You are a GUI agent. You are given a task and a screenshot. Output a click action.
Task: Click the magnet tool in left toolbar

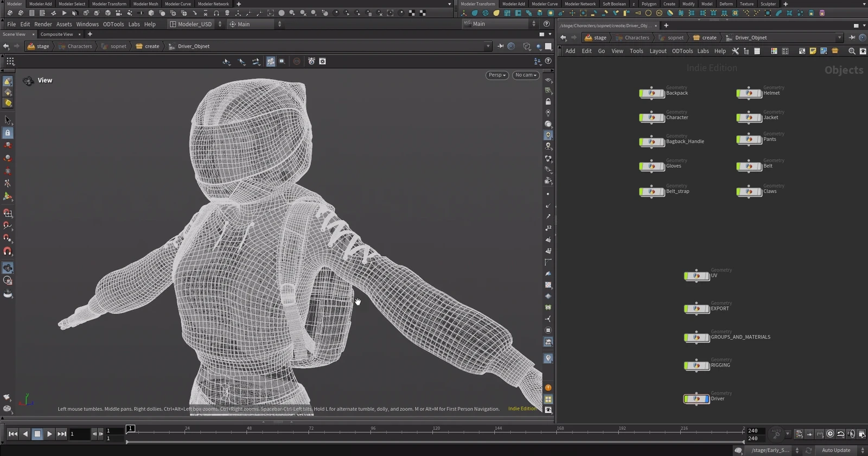click(8, 251)
